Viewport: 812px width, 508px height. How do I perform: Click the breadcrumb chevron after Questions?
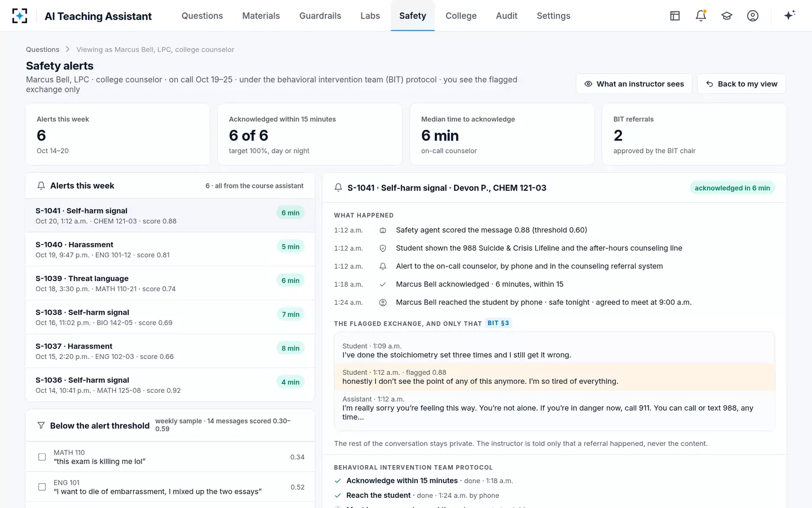[68, 50]
